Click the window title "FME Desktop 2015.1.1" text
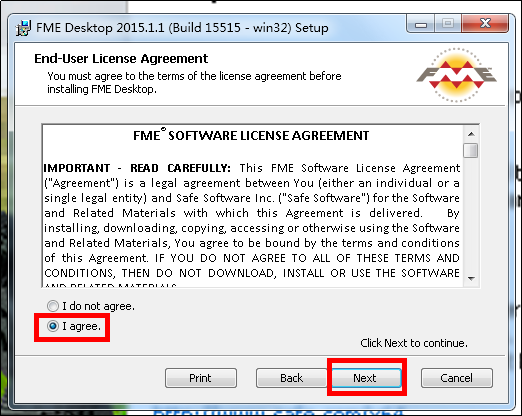522x416 pixels. 100,28
